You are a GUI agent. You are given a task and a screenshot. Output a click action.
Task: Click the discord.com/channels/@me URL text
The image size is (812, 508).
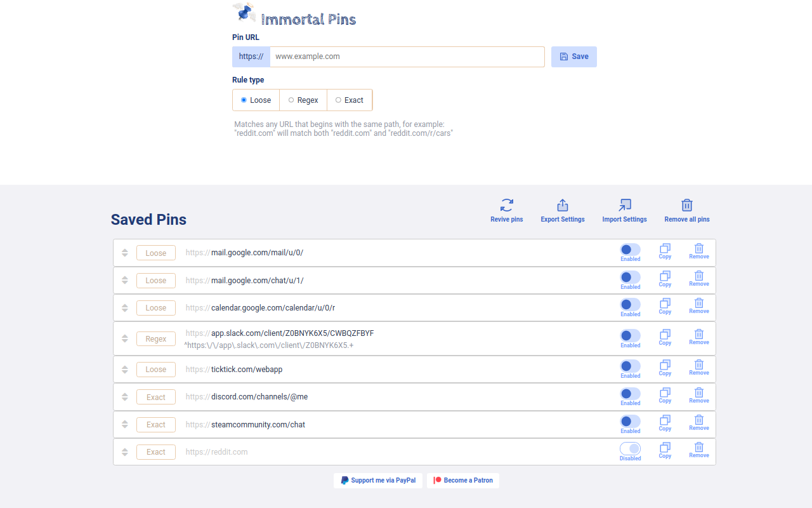coord(259,397)
